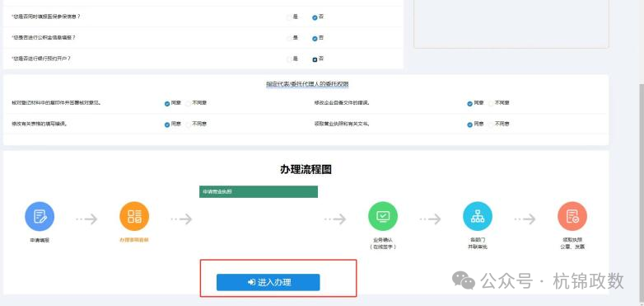Click the green 申请营业执照 bar

click(x=259, y=191)
